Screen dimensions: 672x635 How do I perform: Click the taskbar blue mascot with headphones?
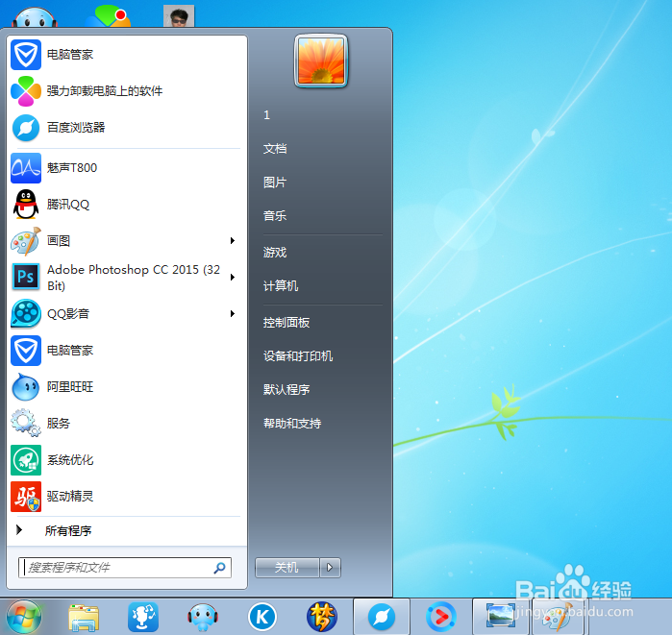click(203, 617)
